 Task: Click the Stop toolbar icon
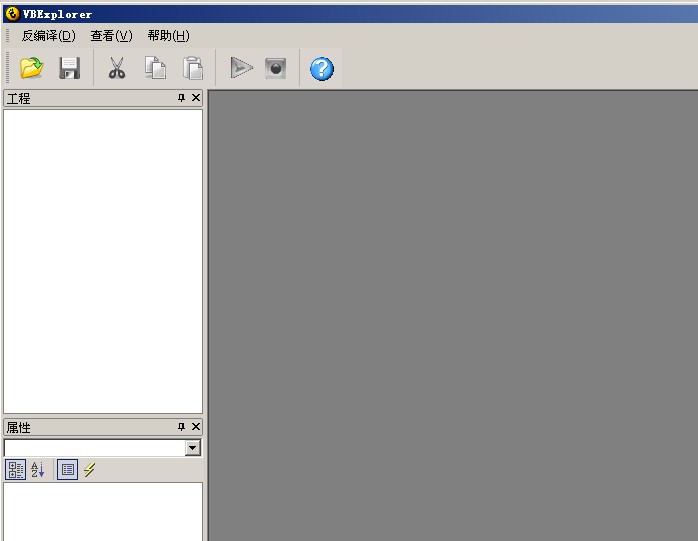[x=276, y=68]
